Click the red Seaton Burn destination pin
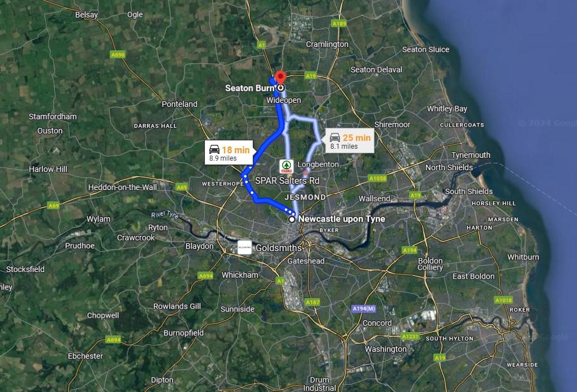The image size is (577, 392). 281,78
